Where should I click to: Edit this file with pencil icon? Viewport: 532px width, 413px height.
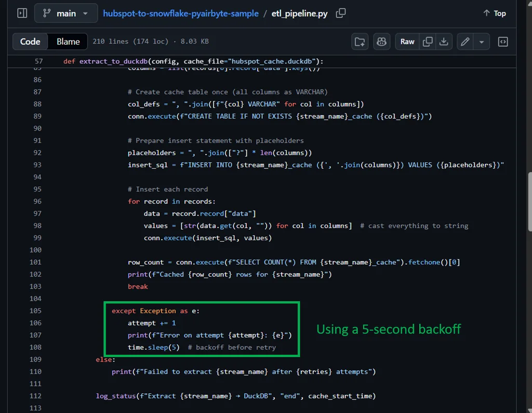(465, 42)
